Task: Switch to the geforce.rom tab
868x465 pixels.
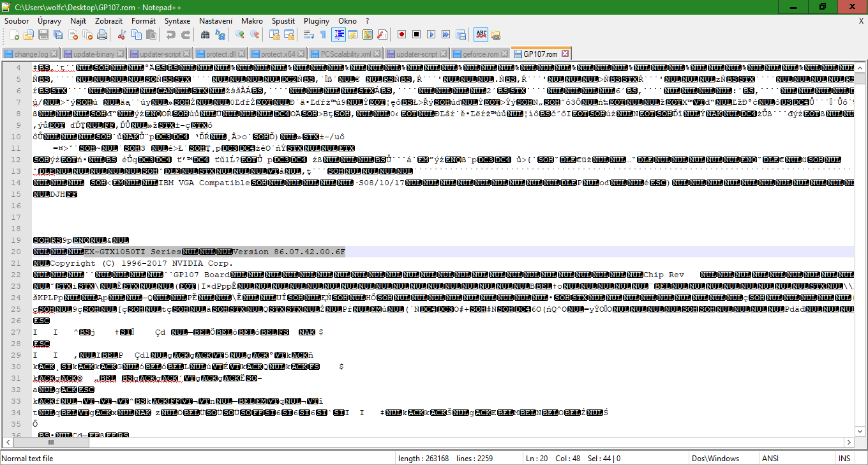Action: click(481, 54)
